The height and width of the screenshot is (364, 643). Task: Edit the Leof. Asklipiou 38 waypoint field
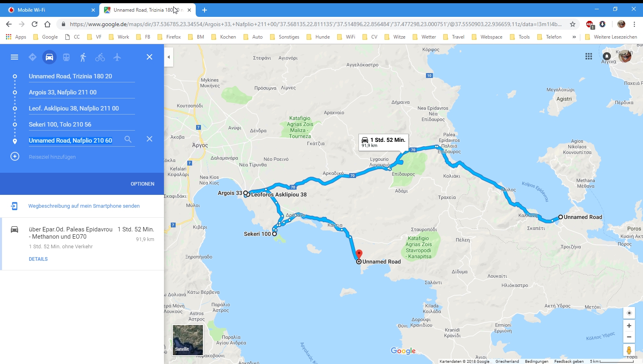click(x=82, y=108)
